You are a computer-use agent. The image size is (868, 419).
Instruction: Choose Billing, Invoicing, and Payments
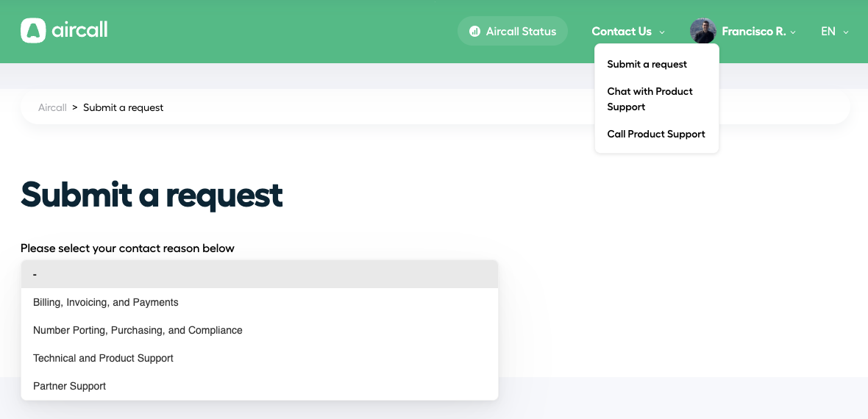(260, 302)
